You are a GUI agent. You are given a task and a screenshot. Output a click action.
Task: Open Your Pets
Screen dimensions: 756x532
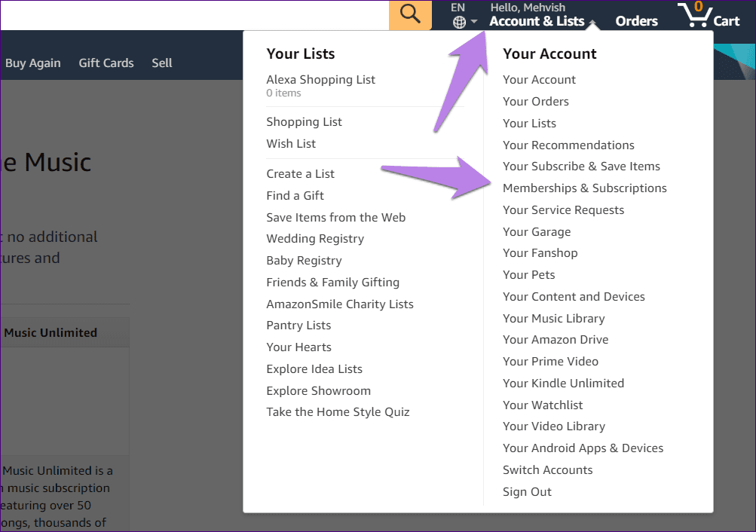(529, 275)
